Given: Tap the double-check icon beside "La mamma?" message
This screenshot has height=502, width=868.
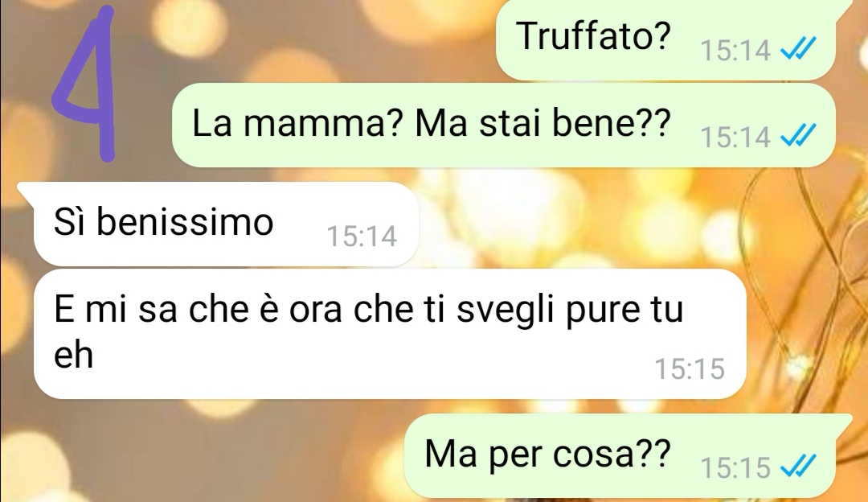Looking at the screenshot, I should 798,135.
